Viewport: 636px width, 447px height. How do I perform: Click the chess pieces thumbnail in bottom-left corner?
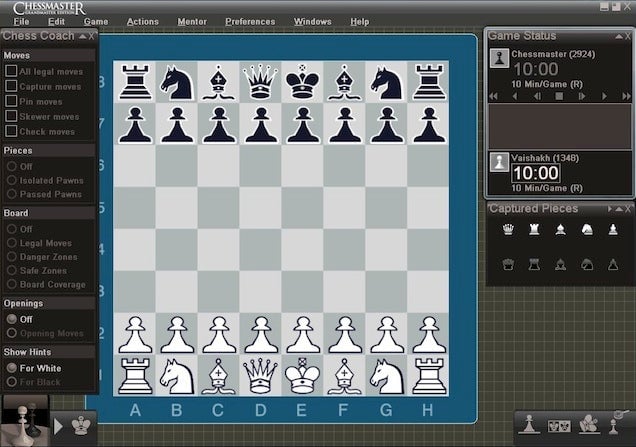(24, 420)
